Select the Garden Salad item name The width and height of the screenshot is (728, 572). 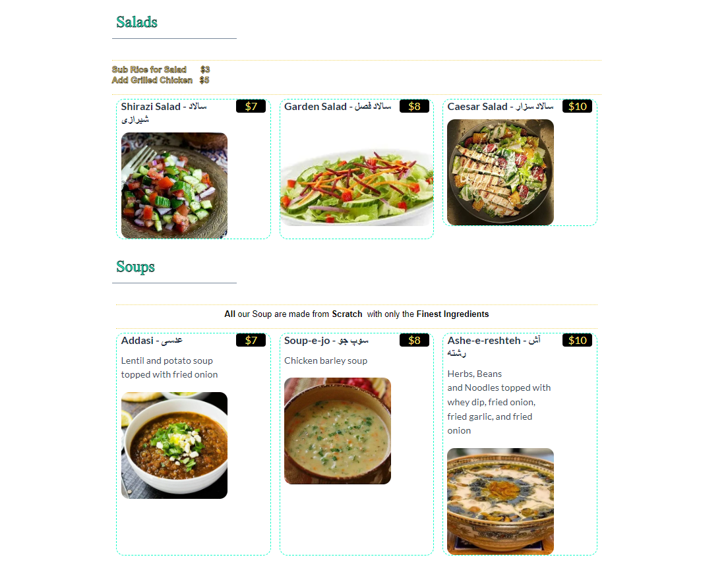click(338, 107)
